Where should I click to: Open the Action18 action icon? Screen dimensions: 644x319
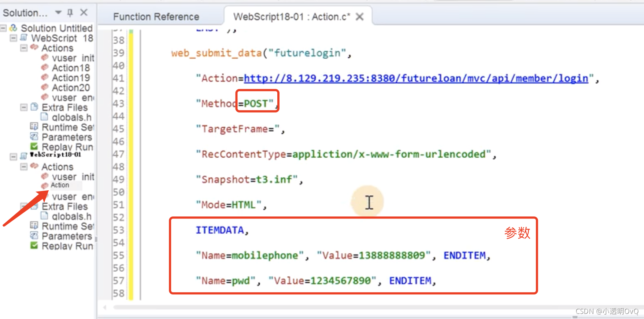(x=45, y=67)
